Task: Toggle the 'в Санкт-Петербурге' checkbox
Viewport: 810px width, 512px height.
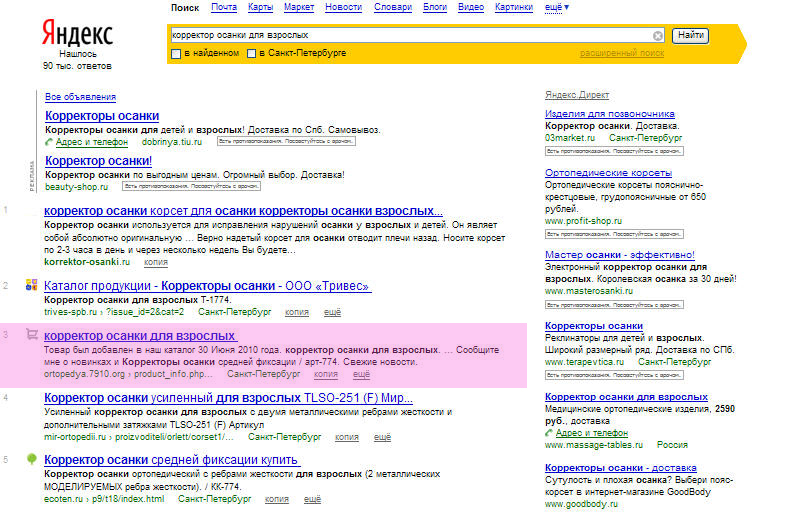Action: point(252,53)
